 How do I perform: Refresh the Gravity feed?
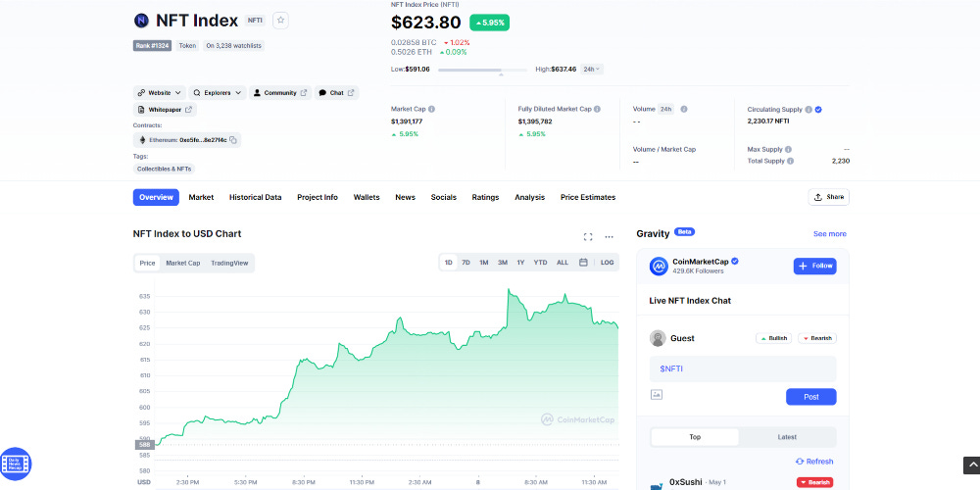(814, 462)
